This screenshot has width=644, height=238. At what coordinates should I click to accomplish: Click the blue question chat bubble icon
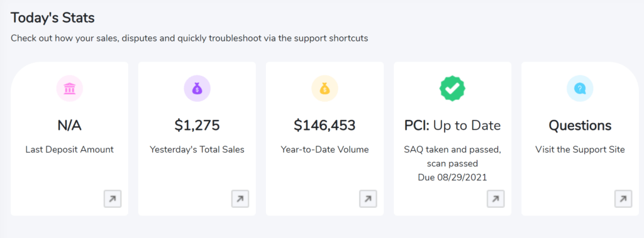tap(580, 88)
